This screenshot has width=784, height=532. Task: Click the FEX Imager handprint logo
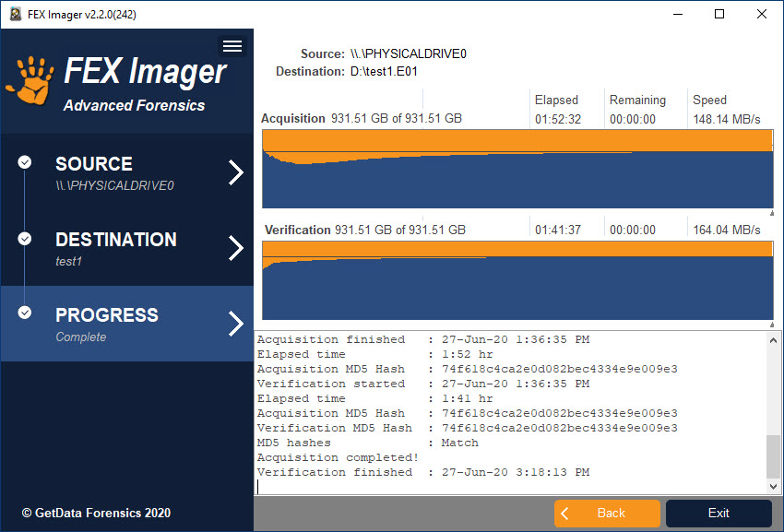coord(30,82)
